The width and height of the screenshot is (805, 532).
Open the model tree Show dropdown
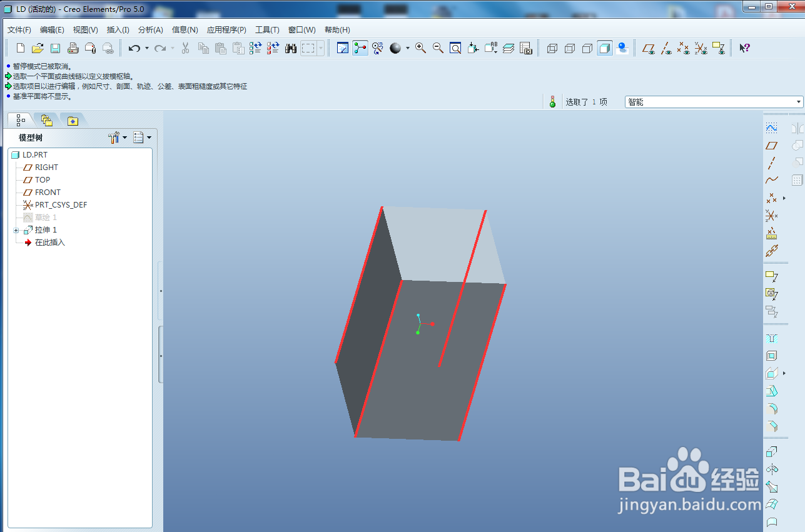(x=142, y=138)
